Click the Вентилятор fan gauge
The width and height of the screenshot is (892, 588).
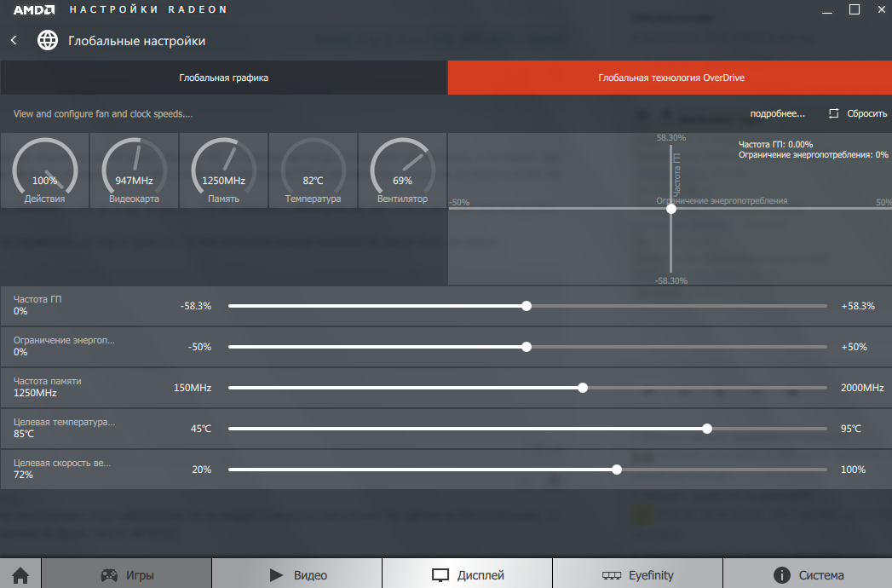[402, 170]
